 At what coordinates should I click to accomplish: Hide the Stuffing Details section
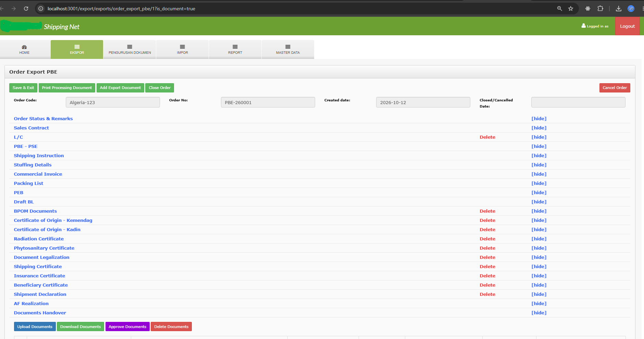539,165
